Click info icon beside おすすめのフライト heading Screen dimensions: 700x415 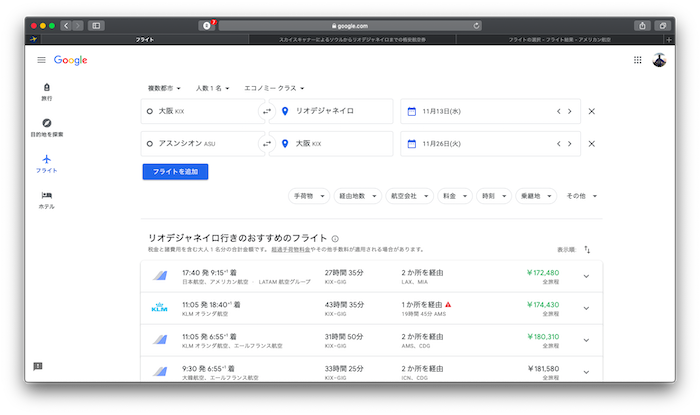pos(335,239)
